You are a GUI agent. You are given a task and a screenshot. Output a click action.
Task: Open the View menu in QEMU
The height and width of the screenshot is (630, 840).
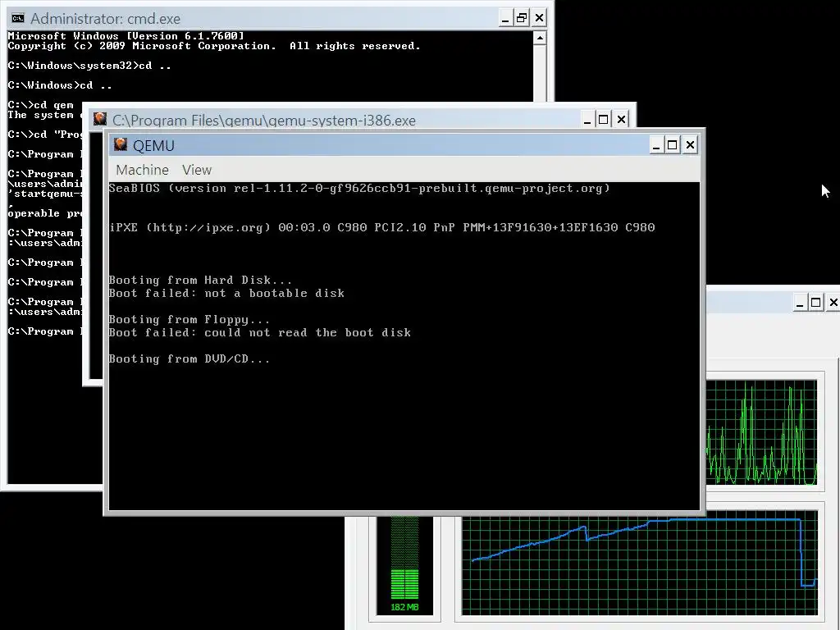(197, 170)
